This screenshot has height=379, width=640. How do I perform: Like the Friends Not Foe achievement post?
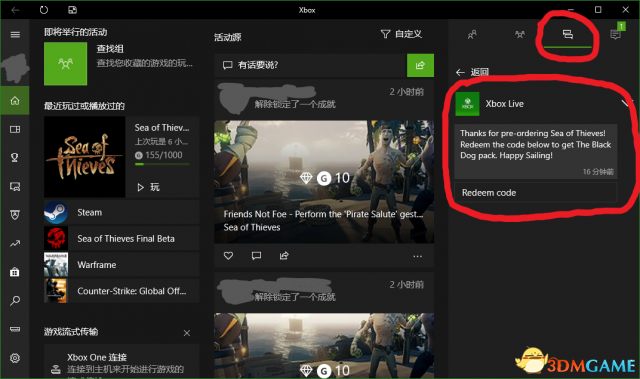pyautogui.click(x=228, y=256)
